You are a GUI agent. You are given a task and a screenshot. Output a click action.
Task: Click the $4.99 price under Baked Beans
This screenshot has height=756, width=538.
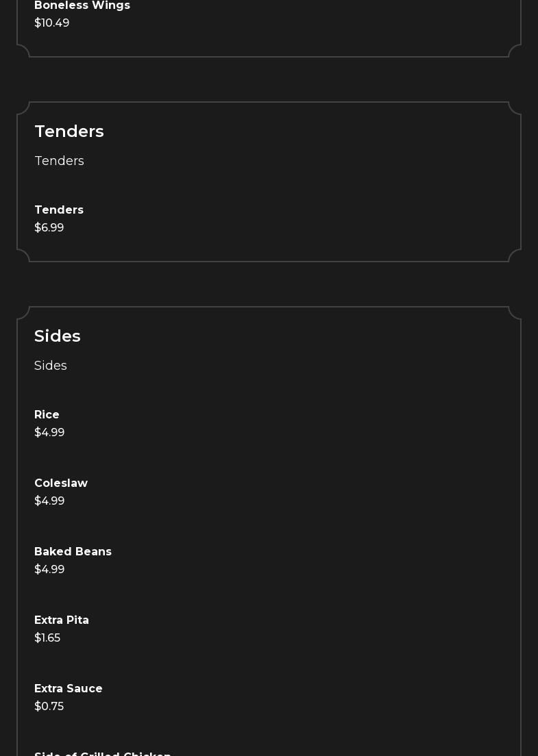click(49, 570)
